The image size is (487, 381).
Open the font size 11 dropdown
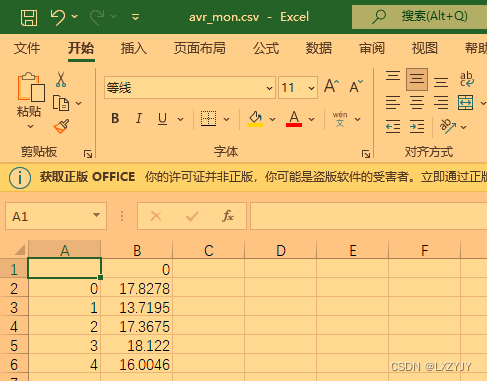tap(311, 88)
